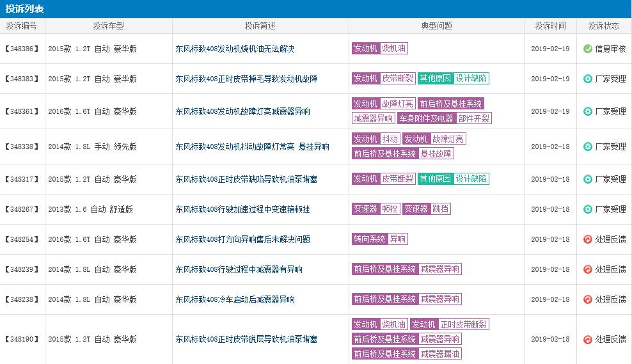Click complaint number 【348317】
Image resolution: width=632 pixels, height=364 pixels.
pyautogui.click(x=22, y=179)
